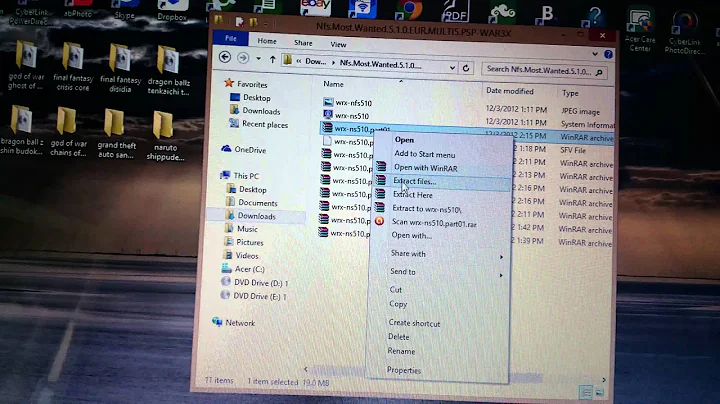Viewport: 720px width, 404px height.
Task: Expand the address bar history dropdown
Action: (452, 67)
